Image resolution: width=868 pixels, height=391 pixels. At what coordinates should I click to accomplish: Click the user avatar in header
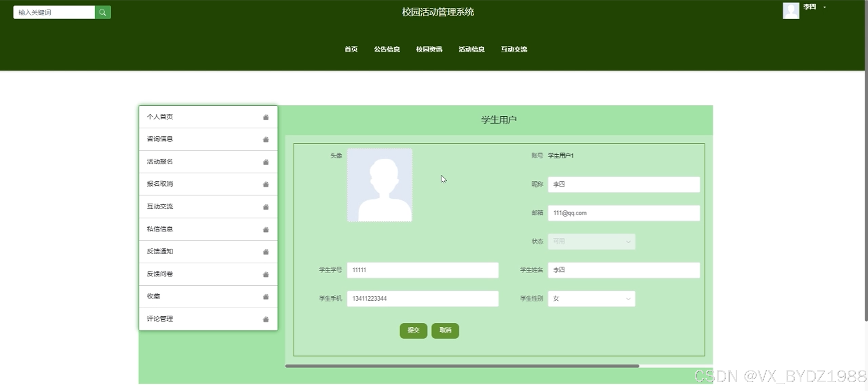click(791, 11)
